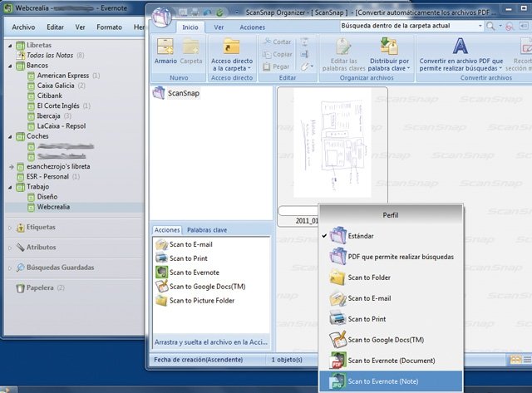The height and width of the screenshot is (393, 532).
Task: Click the magnifier search icon
Action: pos(490,26)
